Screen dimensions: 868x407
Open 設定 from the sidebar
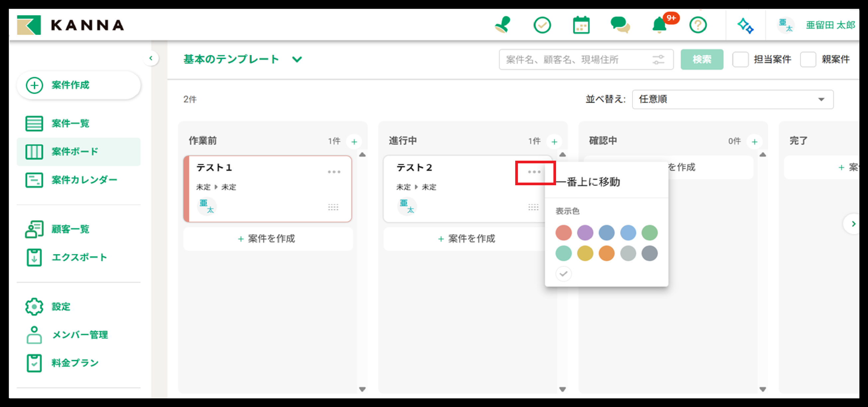(x=61, y=307)
